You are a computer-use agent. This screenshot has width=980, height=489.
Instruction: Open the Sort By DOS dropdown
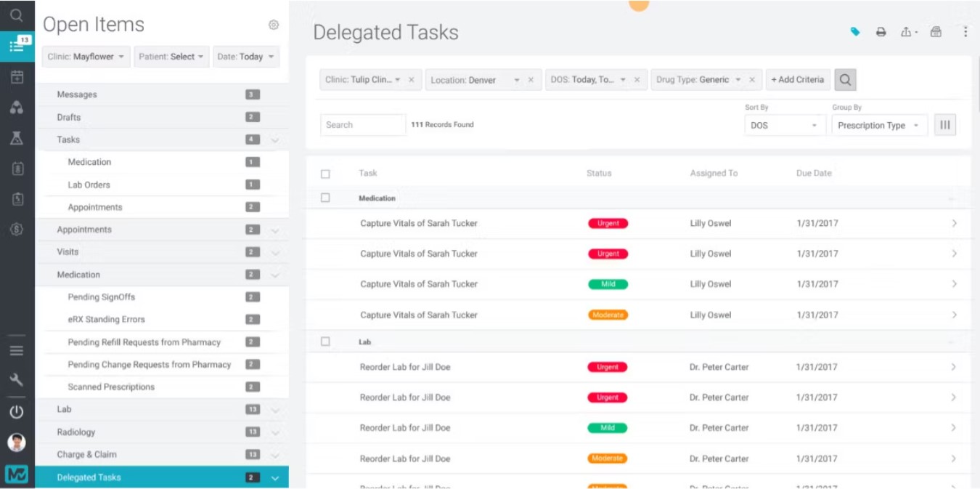(784, 125)
